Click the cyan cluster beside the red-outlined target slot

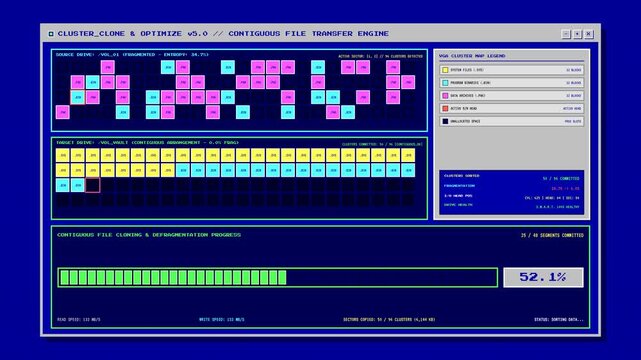(x=78, y=185)
